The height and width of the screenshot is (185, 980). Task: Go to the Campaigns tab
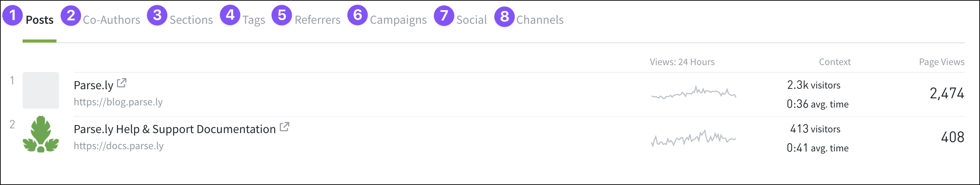tap(398, 20)
